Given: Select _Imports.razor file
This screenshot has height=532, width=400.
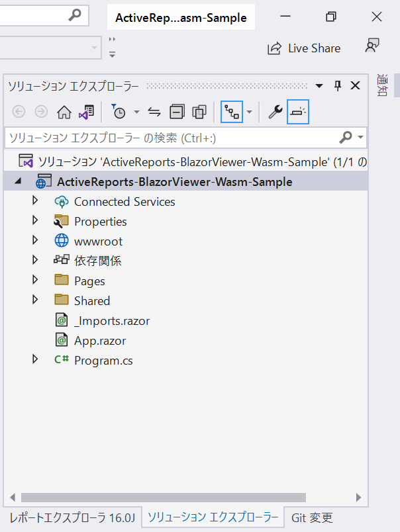Looking at the screenshot, I should (112, 321).
